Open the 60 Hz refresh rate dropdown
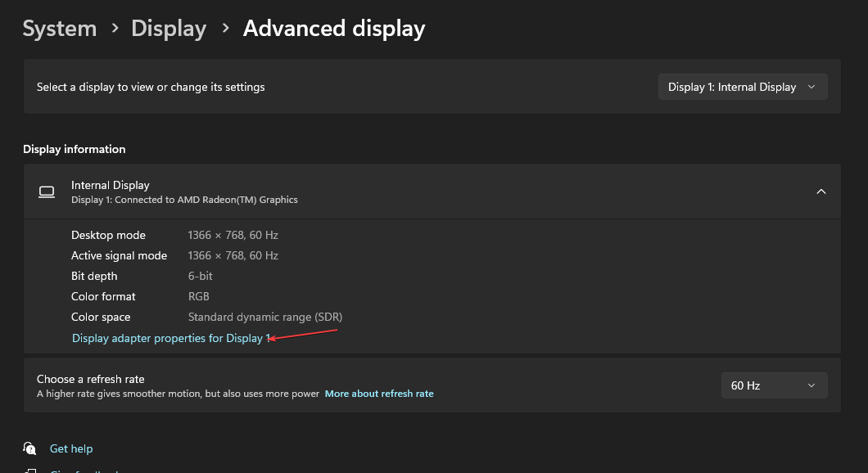This screenshot has height=473, width=868. (x=774, y=385)
